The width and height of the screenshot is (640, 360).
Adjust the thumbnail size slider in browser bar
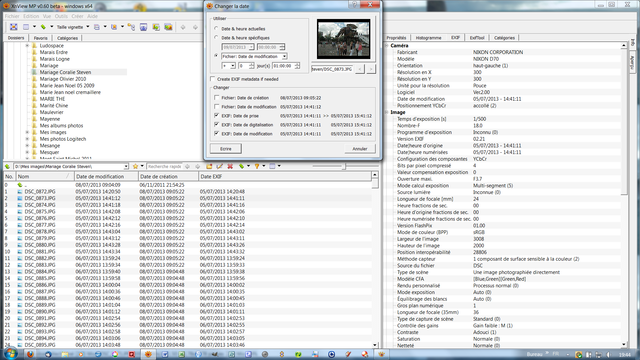[344, 167]
